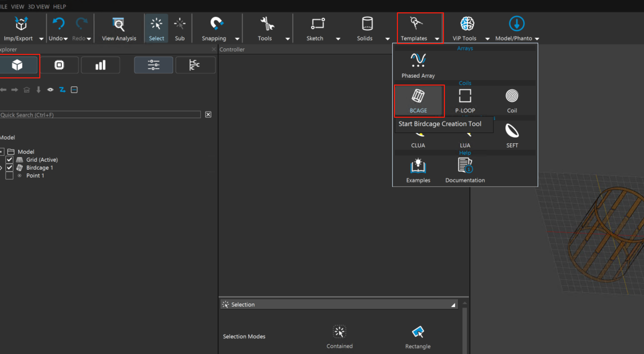
Task: Click the Quick Search input field
Action: point(100,115)
